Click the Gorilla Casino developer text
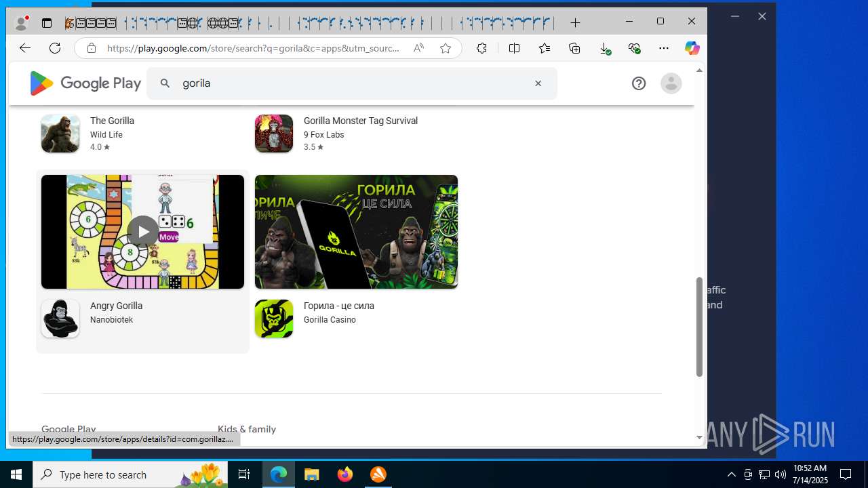Image resolution: width=868 pixels, height=488 pixels. point(330,320)
